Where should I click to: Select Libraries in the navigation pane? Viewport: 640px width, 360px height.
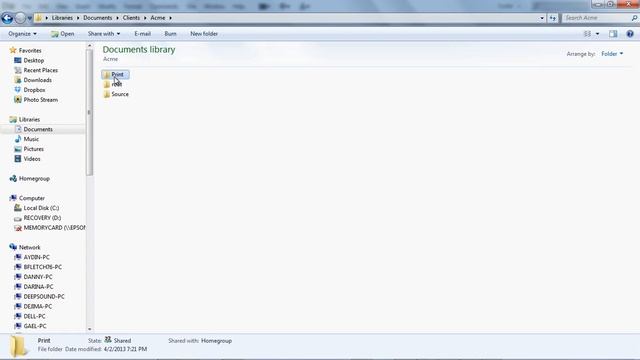click(x=25, y=120)
